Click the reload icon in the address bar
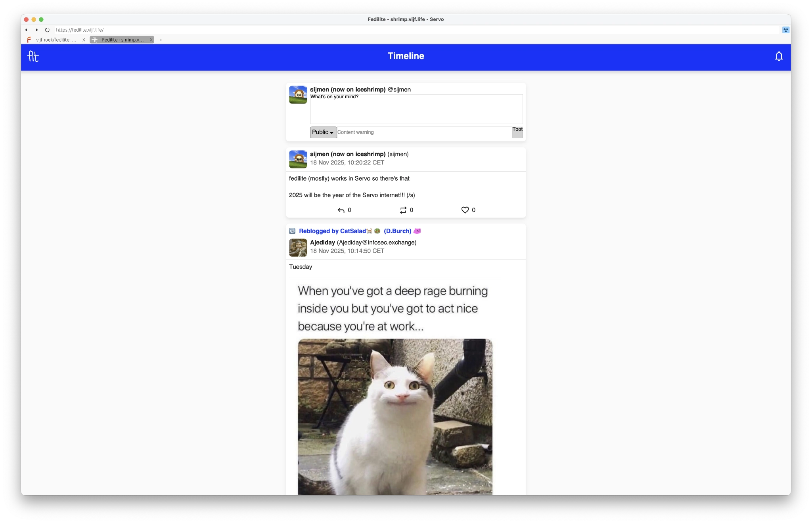This screenshot has width=812, height=523. click(47, 30)
